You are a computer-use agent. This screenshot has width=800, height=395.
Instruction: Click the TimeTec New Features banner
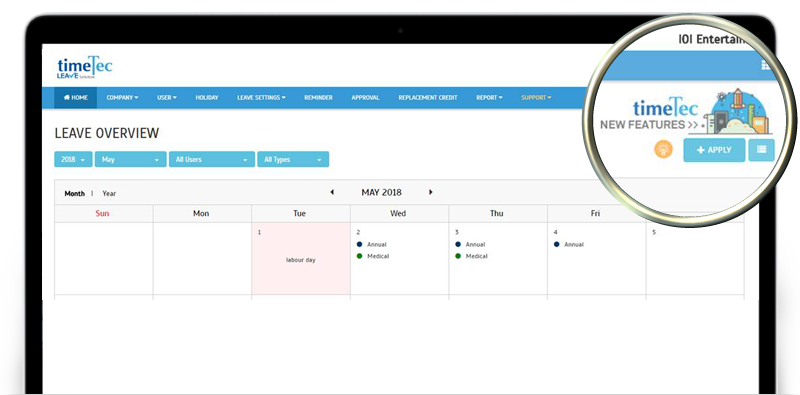click(686, 112)
